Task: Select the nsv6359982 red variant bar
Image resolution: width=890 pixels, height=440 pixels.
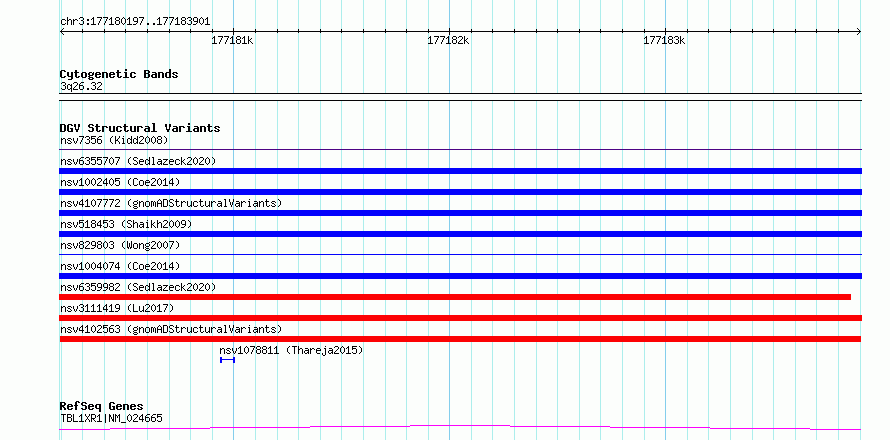Action: coord(455,297)
